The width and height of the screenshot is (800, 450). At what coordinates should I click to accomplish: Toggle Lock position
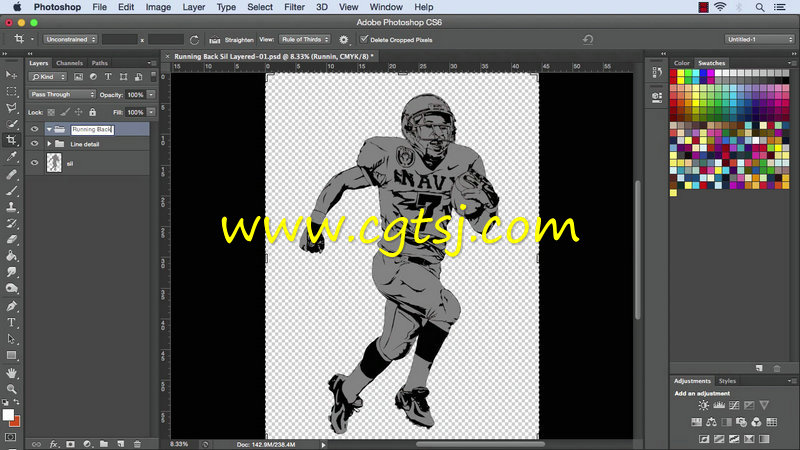click(79, 112)
